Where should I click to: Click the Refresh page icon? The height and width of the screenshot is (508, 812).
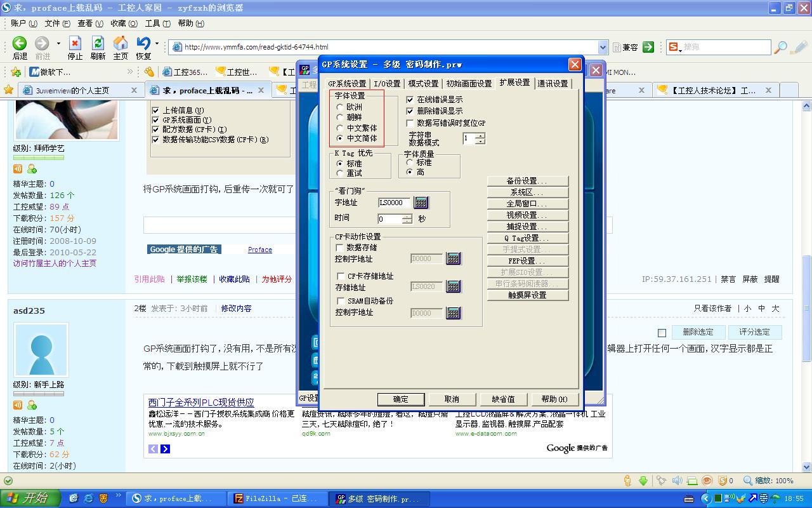click(98, 43)
